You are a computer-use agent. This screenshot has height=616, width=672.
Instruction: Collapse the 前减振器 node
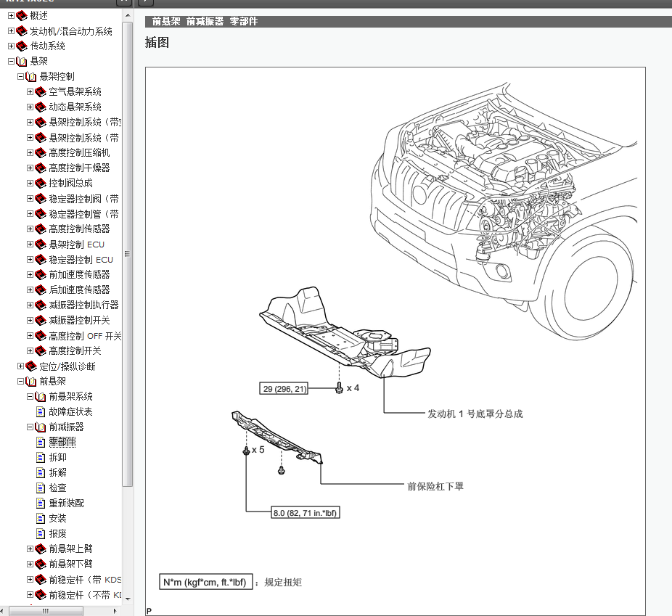pyautogui.click(x=30, y=427)
